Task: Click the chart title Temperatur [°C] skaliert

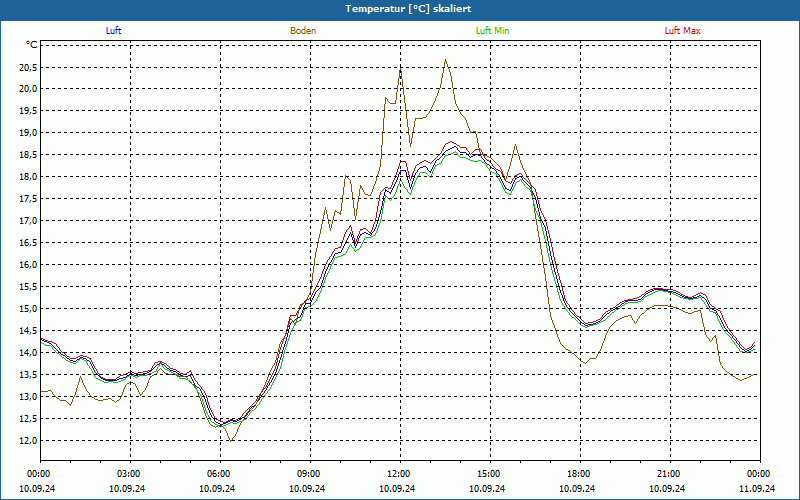Action: [x=408, y=9]
